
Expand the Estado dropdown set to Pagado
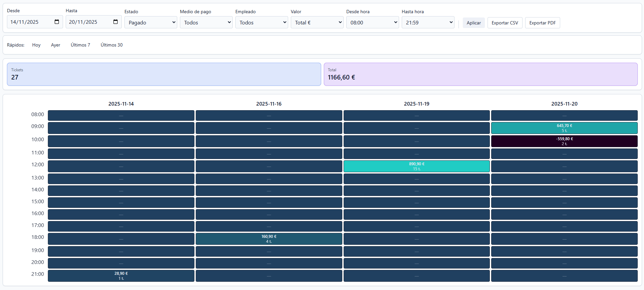(x=151, y=22)
